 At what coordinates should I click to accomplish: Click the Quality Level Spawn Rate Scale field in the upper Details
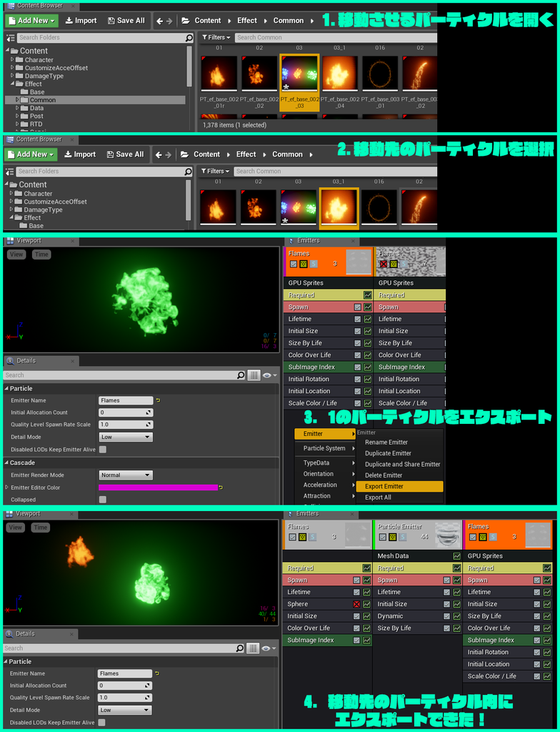(x=126, y=425)
